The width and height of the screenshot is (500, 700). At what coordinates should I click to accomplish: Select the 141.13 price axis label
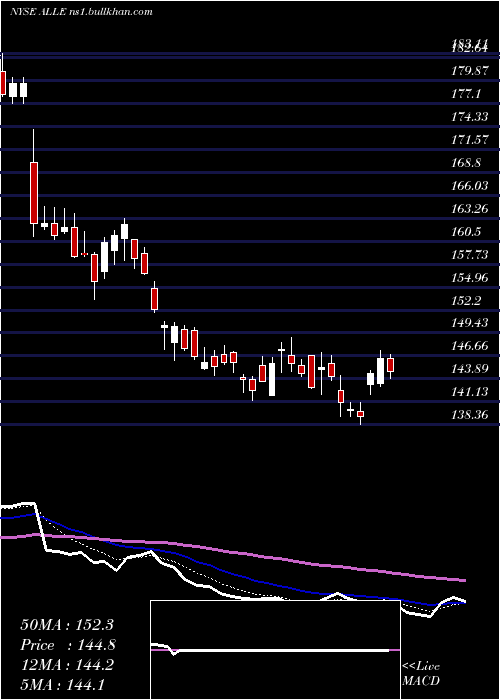[x=469, y=392]
